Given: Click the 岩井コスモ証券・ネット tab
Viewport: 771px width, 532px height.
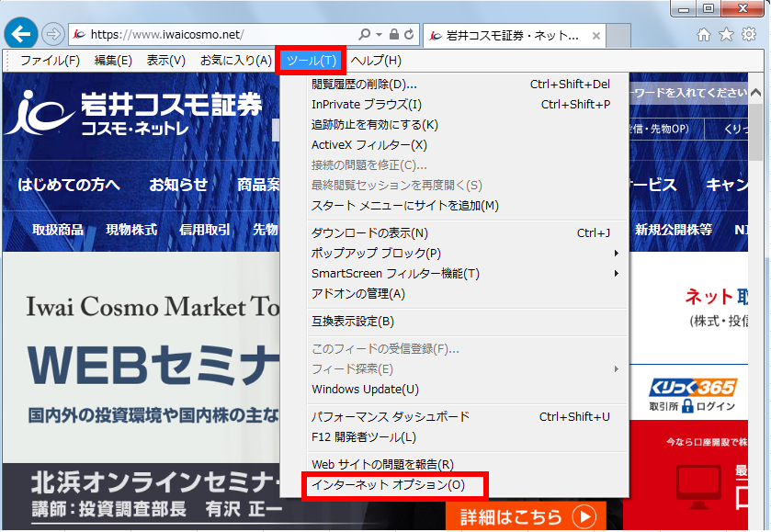Looking at the screenshot, I should click(515, 36).
